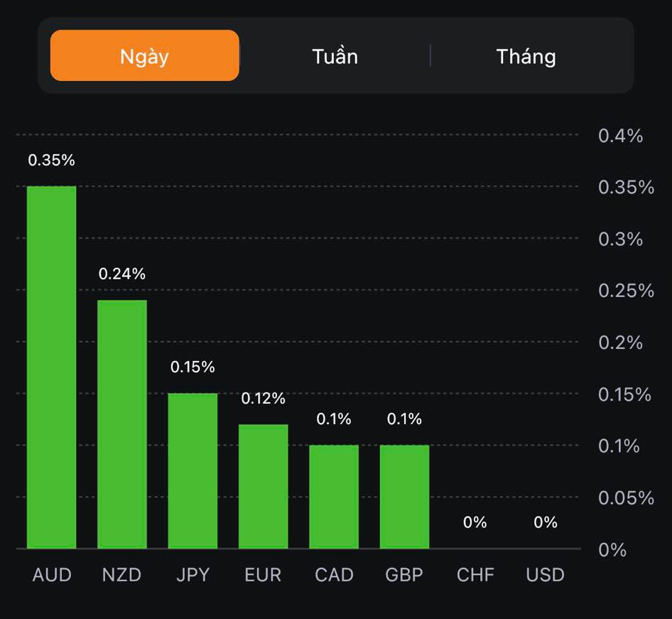This screenshot has height=619, width=672.
Task: Click the 0.24% value above NZD bar
Action: pos(122,274)
